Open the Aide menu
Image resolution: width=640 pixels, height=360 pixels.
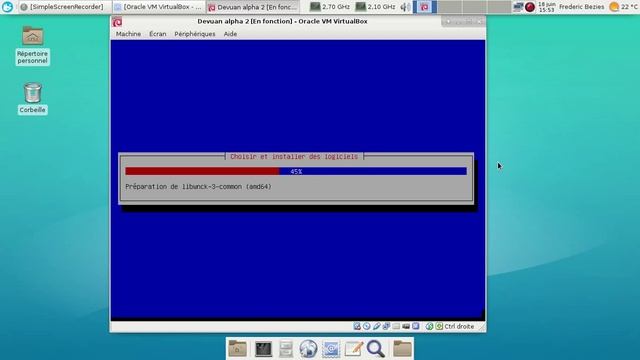(230, 34)
